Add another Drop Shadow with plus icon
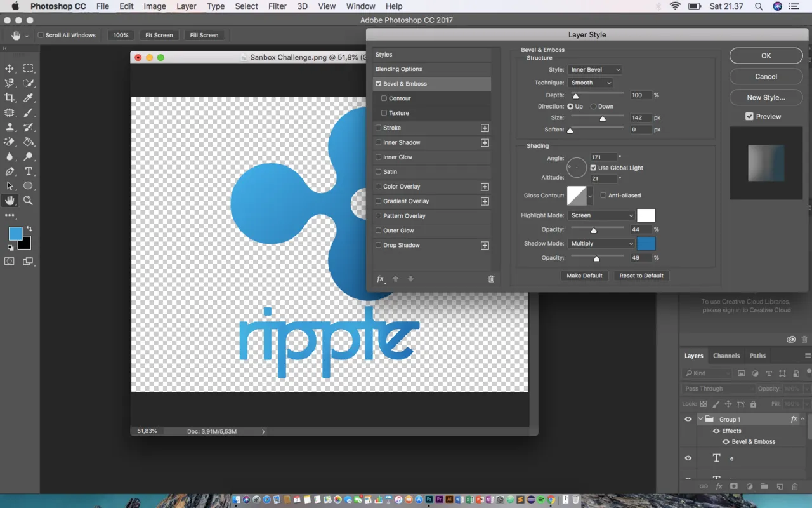The height and width of the screenshot is (508, 812). tap(485, 245)
